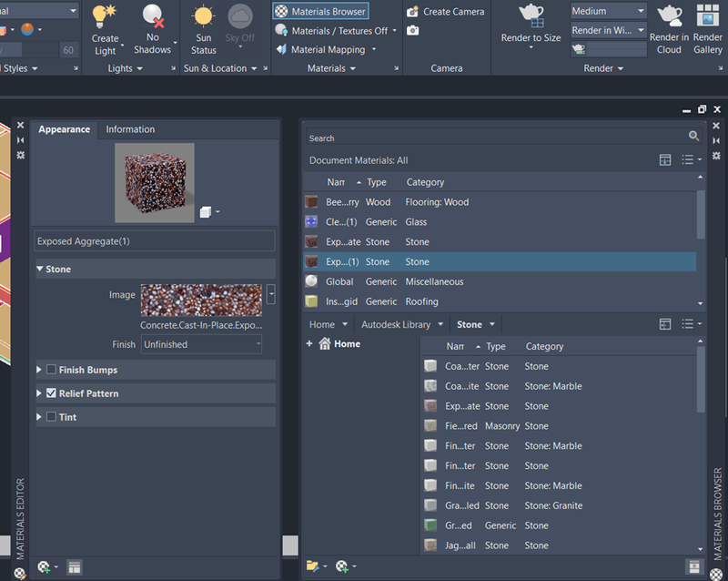This screenshot has height=581, width=728.
Task: Open the Materials Browser tool
Action: [321, 11]
